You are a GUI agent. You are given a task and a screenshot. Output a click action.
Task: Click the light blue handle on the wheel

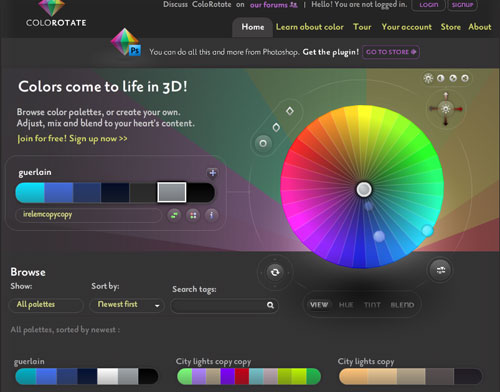[379, 236]
